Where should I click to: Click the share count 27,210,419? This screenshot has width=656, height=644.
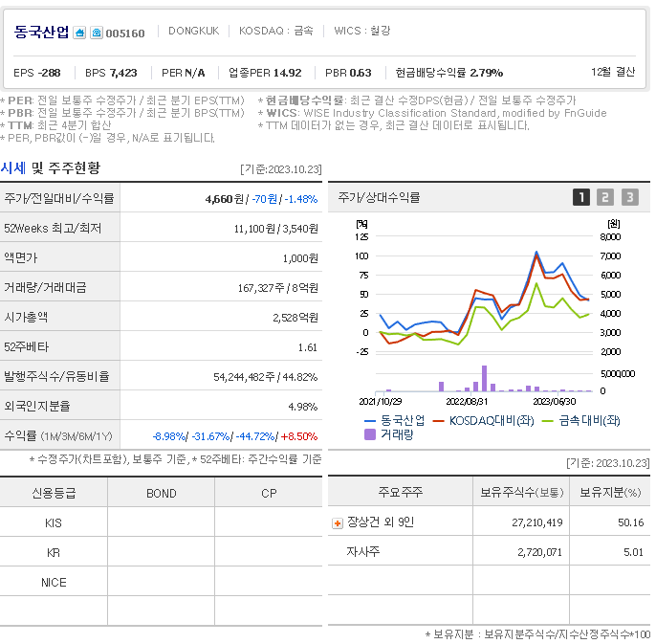pyautogui.click(x=537, y=522)
